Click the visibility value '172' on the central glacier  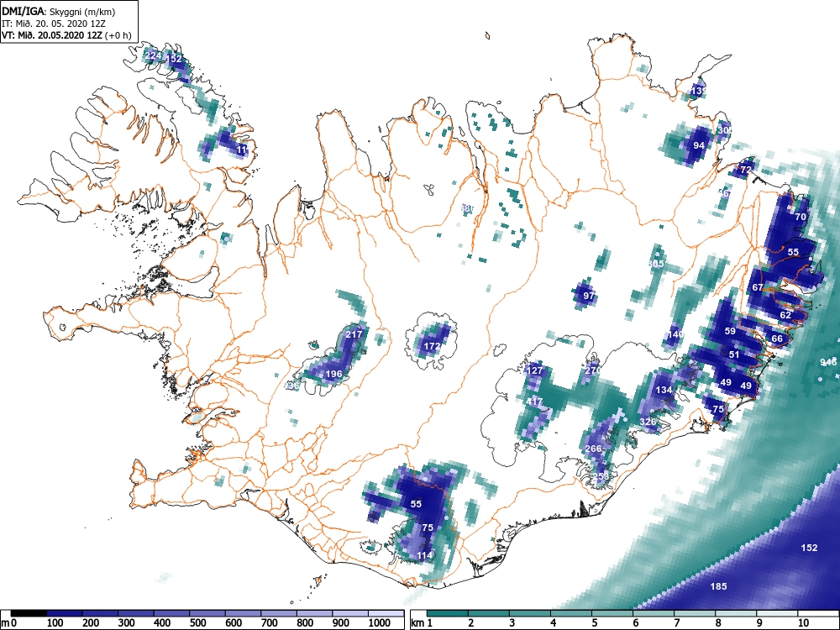click(432, 346)
